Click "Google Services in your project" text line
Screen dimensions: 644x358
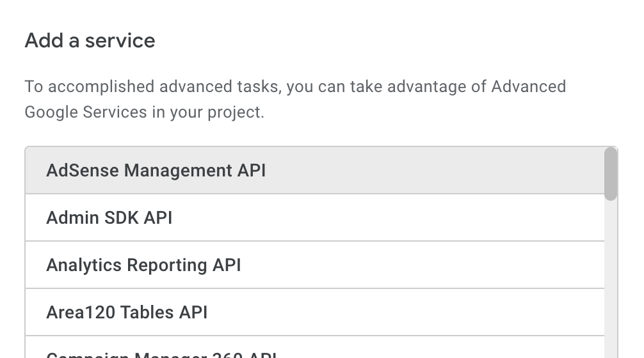coord(144,113)
